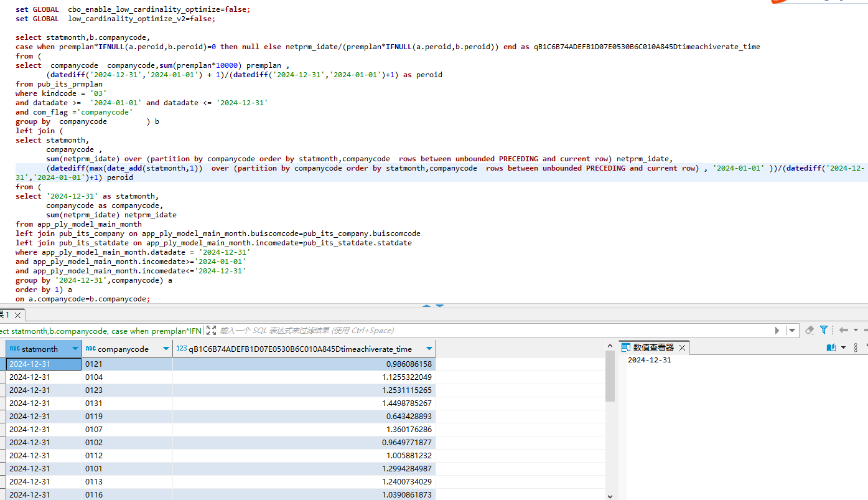Select the 数值查看器 tab
The width and height of the screenshot is (868, 500).
coord(653,347)
